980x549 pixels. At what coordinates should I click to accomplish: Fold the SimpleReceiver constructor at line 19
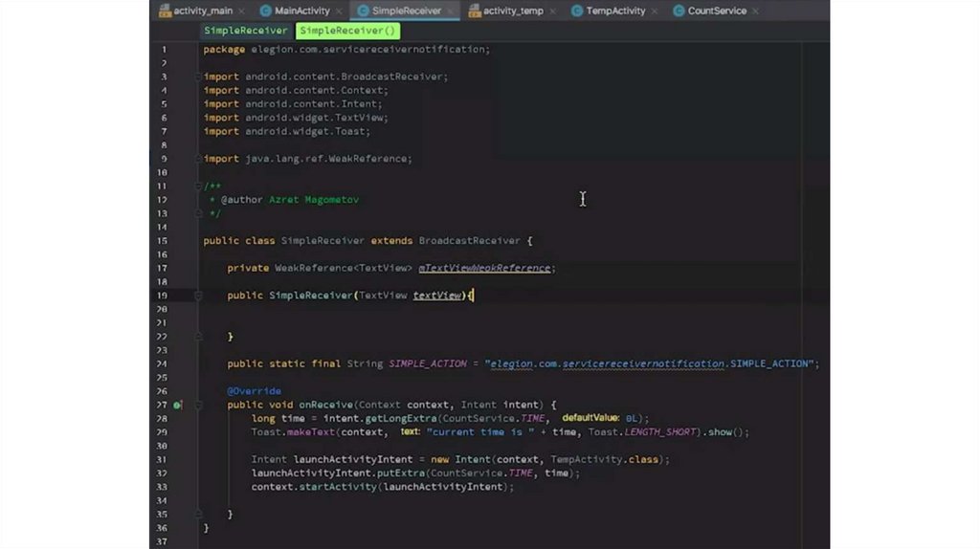point(199,296)
